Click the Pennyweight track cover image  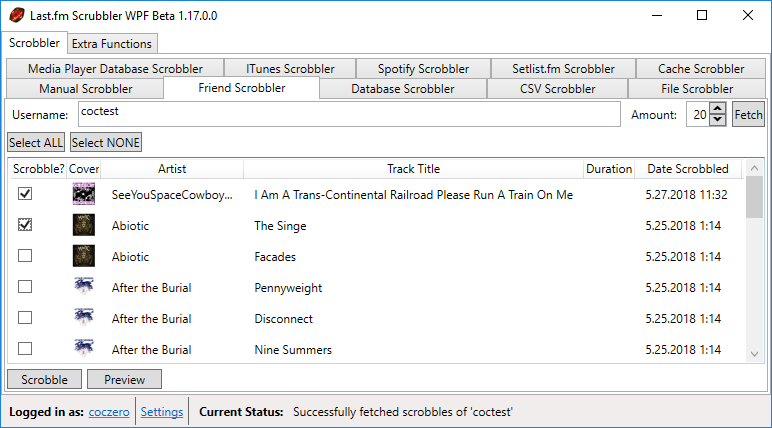click(x=84, y=288)
